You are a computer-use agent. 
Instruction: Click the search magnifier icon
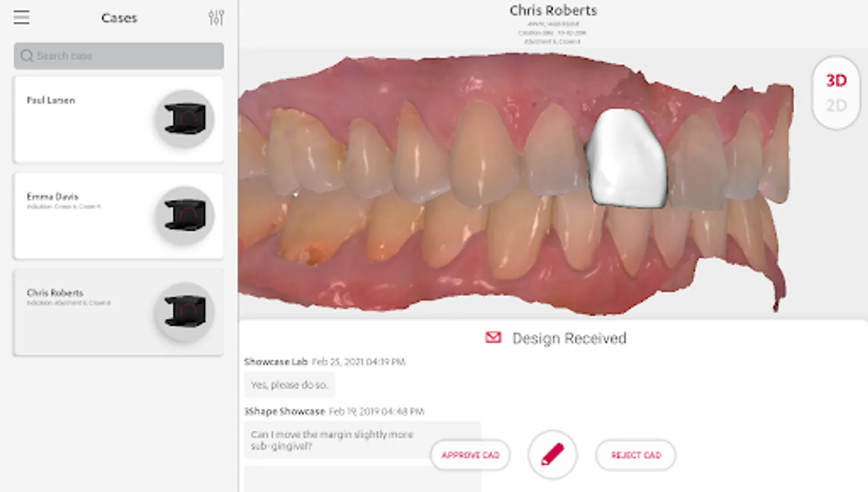point(27,56)
